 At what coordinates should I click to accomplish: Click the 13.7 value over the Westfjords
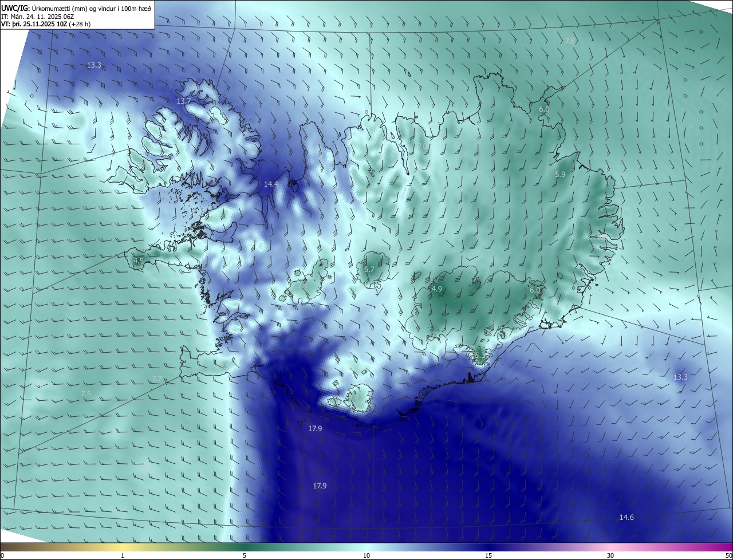point(184,101)
